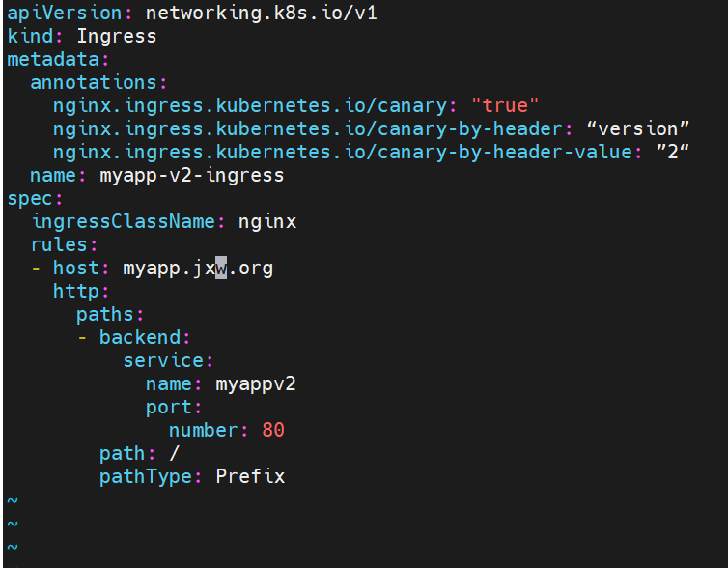
Task: Click the "2" header value
Action: 673,153
